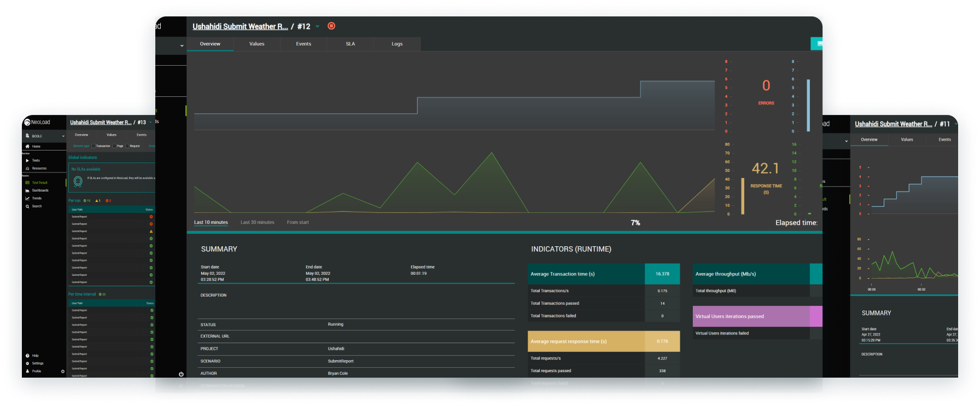Open Trends in the sidebar
Viewport: 980px width, 405px height.
point(37,198)
